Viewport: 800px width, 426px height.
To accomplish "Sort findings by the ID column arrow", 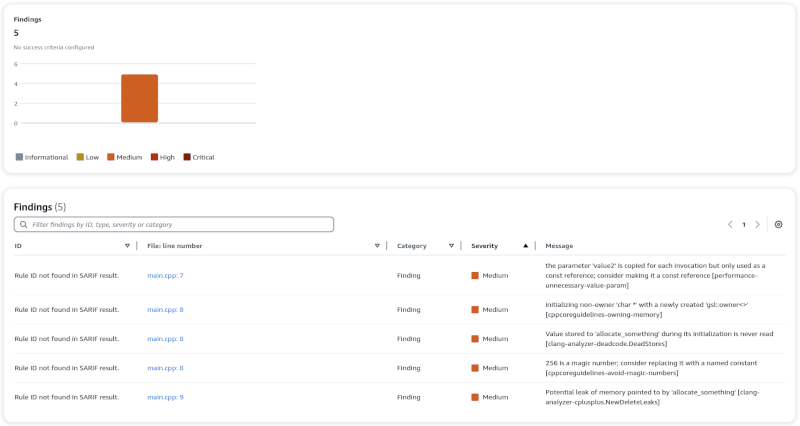I will [x=127, y=245].
